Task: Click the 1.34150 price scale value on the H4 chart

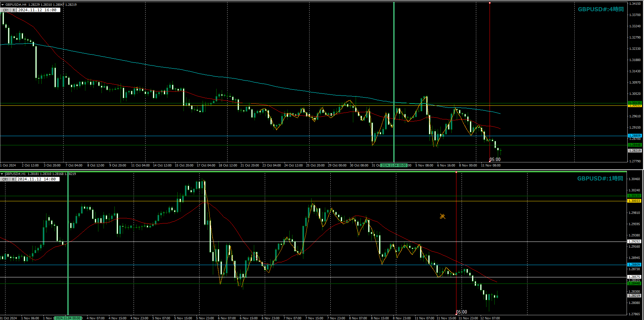Action: pos(635,4)
